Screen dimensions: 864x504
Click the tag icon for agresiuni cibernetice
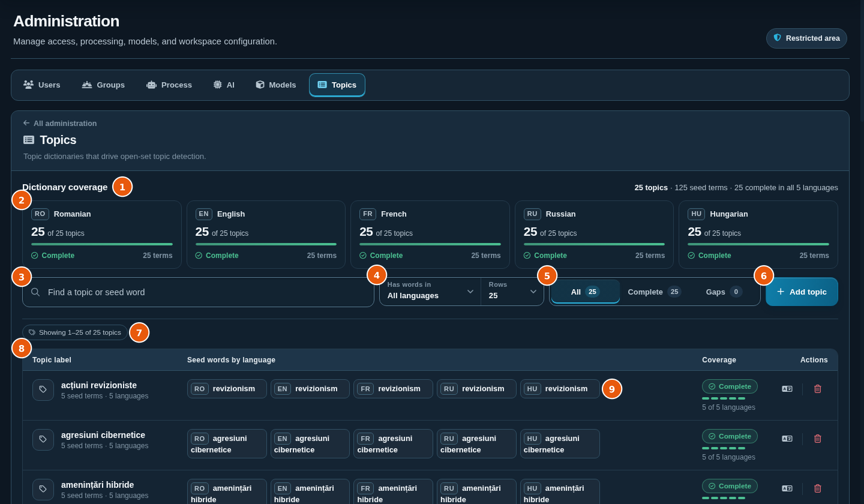(43, 440)
